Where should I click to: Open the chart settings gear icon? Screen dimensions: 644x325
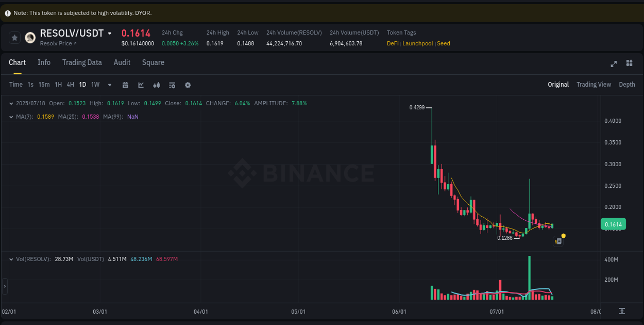pos(188,85)
